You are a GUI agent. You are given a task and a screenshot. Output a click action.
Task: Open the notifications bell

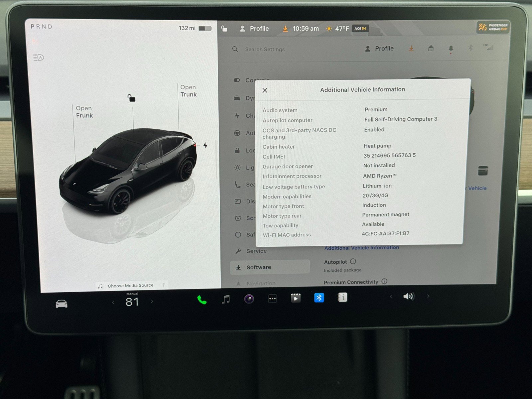point(451,48)
